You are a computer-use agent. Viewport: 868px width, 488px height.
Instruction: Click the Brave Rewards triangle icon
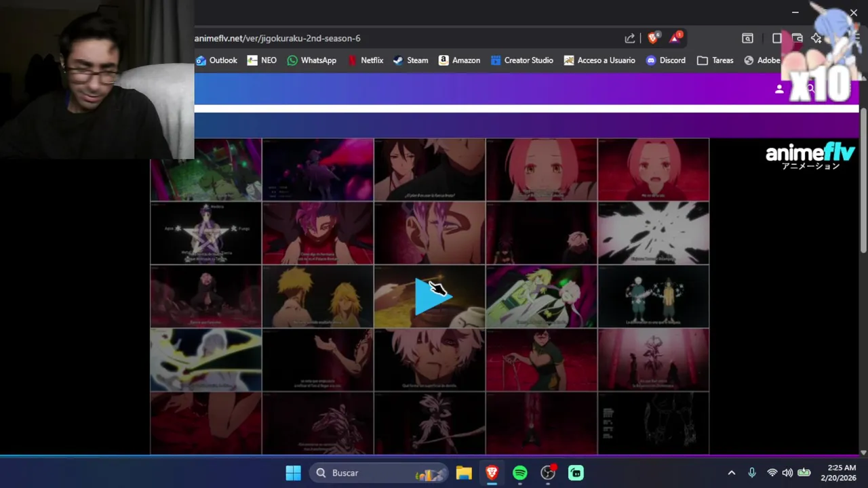675,38
